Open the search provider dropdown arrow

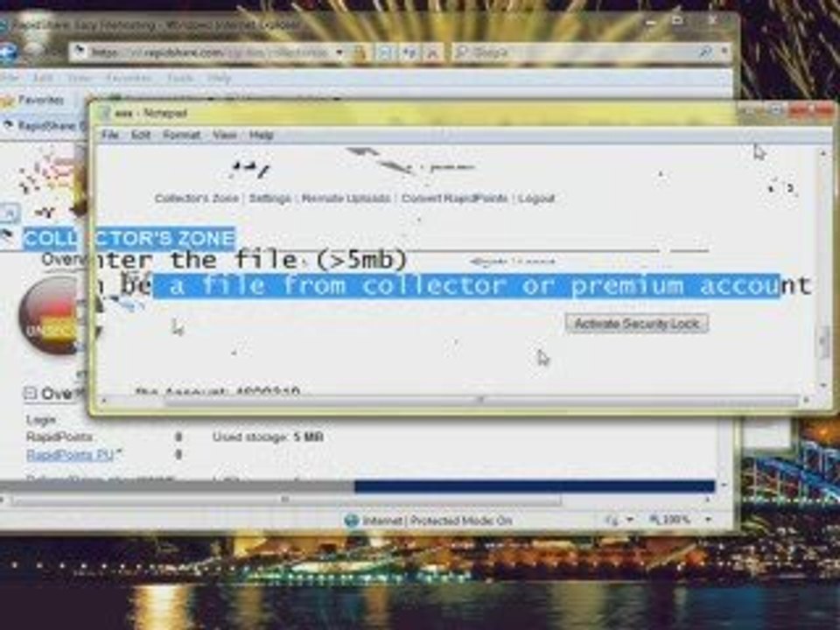[x=724, y=52]
